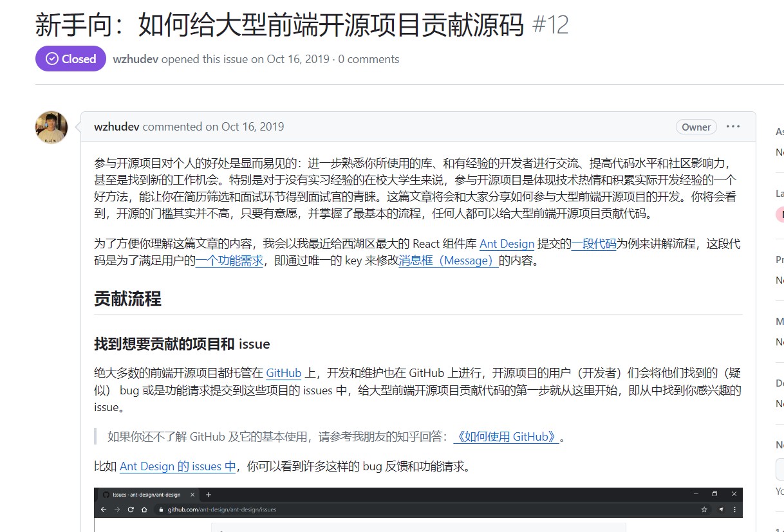
Task: Open wzhudev profile link in issue header
Action: (136, 59)
